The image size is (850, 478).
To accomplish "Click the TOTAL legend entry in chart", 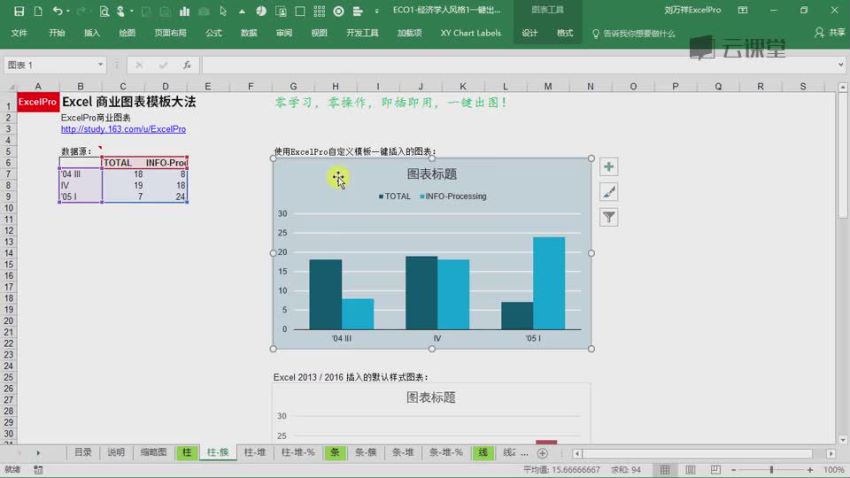I will pyautogui.click(x=395, y=196).
